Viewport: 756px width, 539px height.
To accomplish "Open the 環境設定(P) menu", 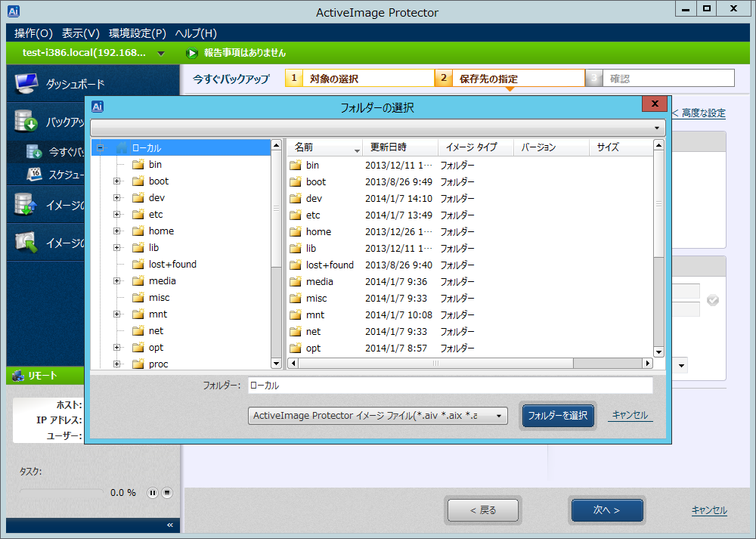I will (138, 33).
